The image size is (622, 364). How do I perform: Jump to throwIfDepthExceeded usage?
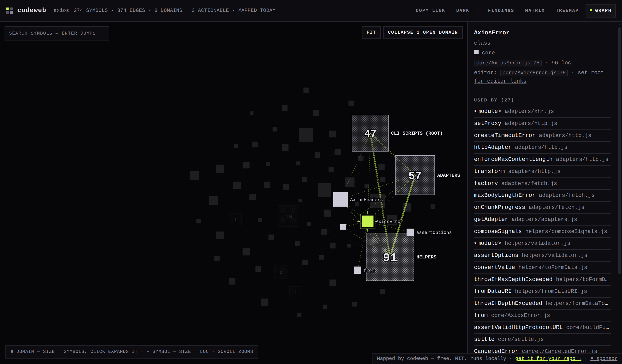point(542,303)
